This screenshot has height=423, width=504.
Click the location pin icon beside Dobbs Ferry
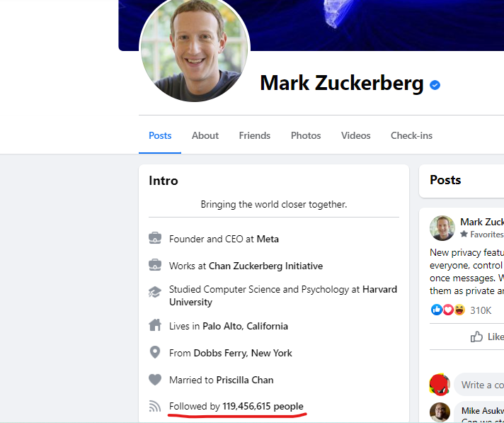155,353
